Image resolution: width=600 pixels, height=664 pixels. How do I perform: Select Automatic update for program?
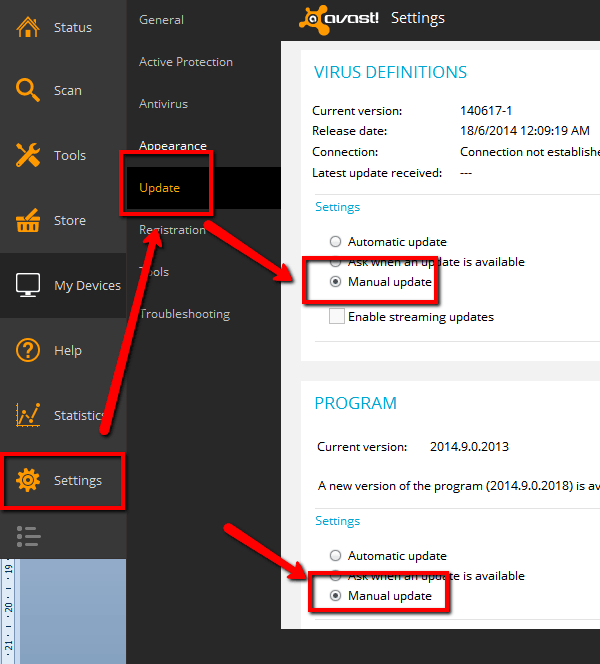pyautogui.click(x=335, y=556)
